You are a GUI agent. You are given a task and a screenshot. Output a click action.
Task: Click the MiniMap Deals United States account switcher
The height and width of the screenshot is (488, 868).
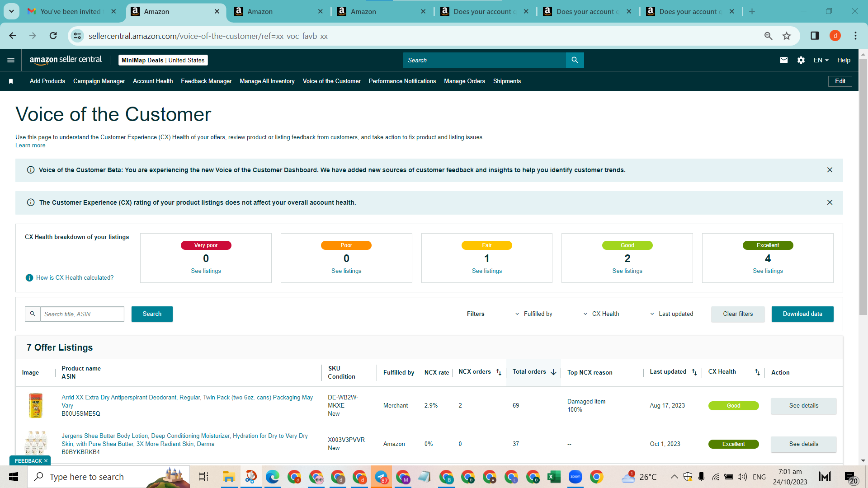(x=163, y=60)
